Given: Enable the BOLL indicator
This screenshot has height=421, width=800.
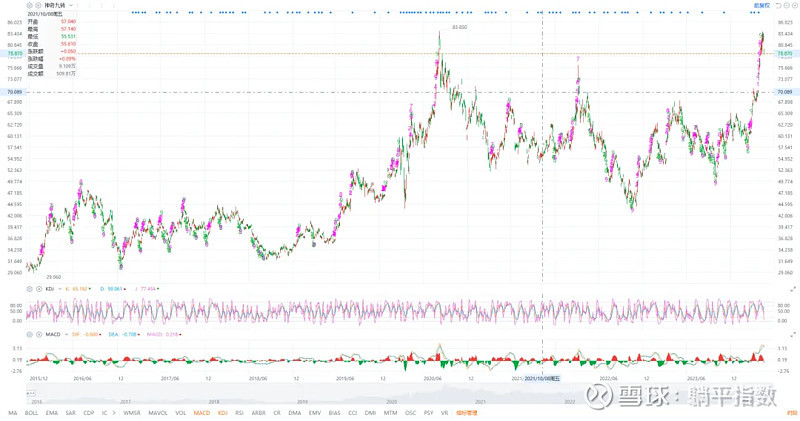Looking at the screenshot, I should [x=32, y=412].
